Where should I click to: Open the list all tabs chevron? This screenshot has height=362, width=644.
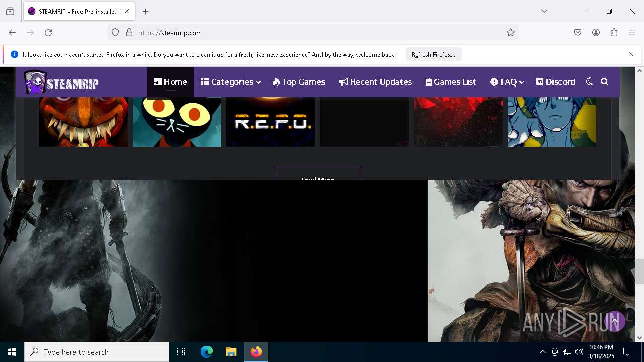[544, 11]
